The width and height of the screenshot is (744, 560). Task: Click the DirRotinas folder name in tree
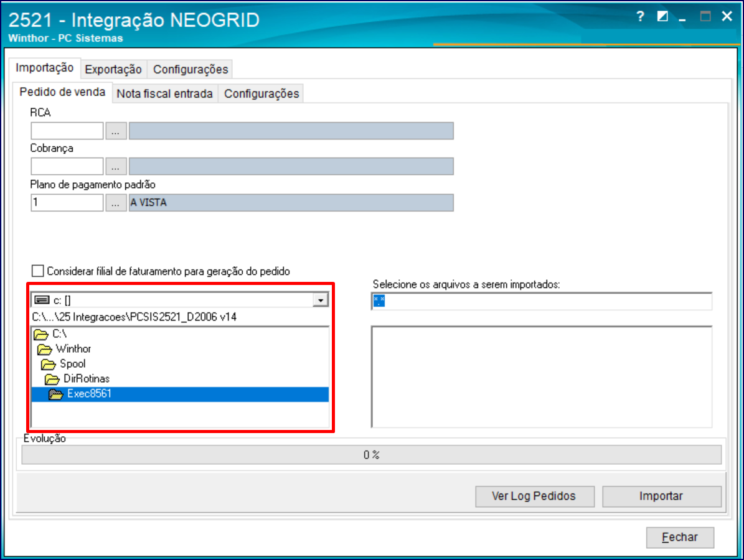(x=87, y=379)
